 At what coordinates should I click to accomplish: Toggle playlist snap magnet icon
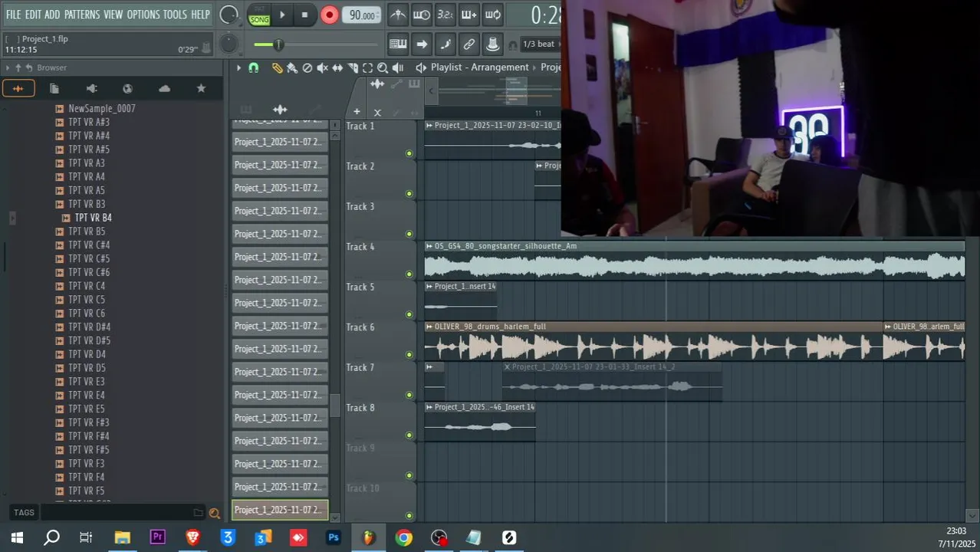click(x=254, y=67)
